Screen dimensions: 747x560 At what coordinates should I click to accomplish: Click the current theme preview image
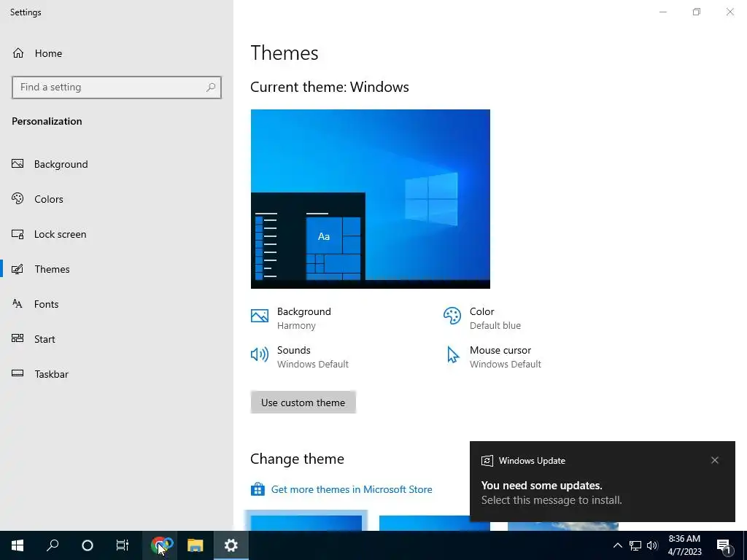[x=370, y=199]
